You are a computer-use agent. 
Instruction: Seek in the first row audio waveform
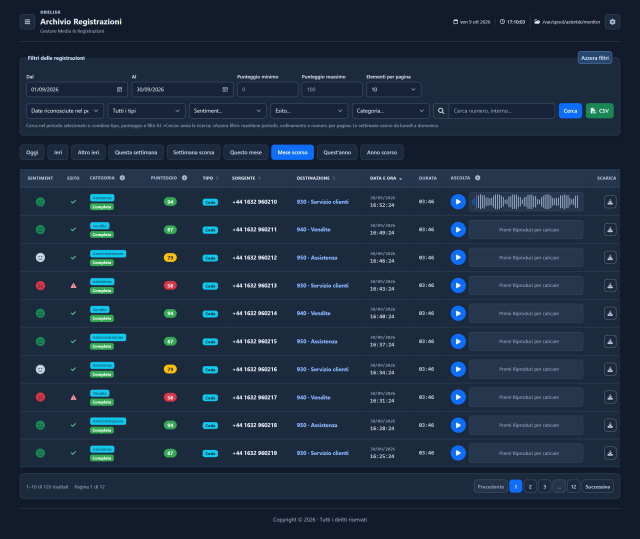click(x=526, y=202)
